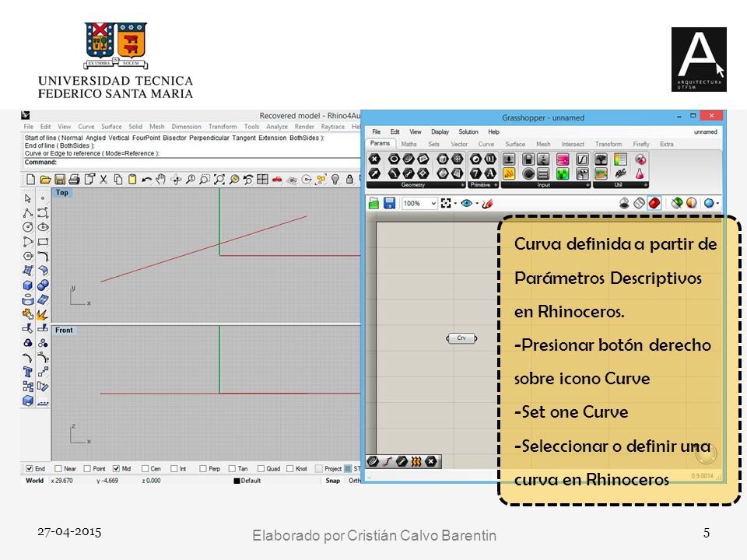Choose the Tangent line option
The height and width of the screenshot is (560, 747).
244,138
